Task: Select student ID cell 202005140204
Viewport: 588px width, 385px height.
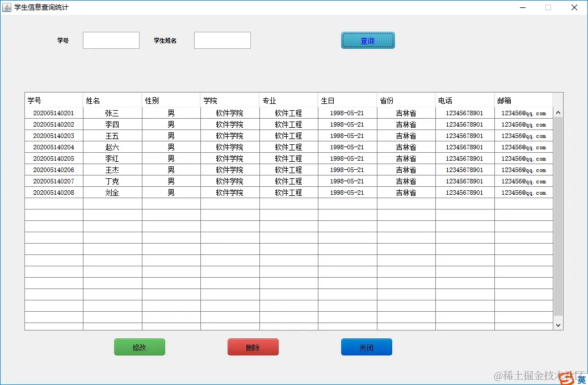Action: pyautogui.click(x=53, y=147)
